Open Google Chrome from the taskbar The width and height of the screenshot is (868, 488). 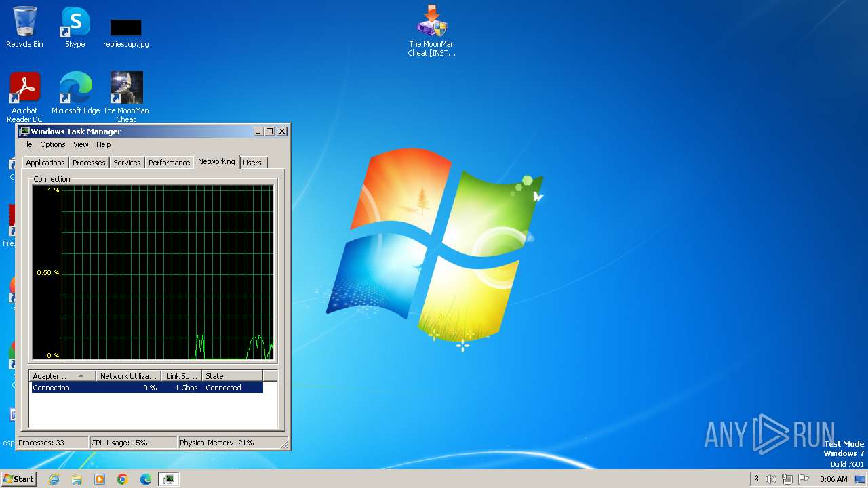click(x=123, y=479)
